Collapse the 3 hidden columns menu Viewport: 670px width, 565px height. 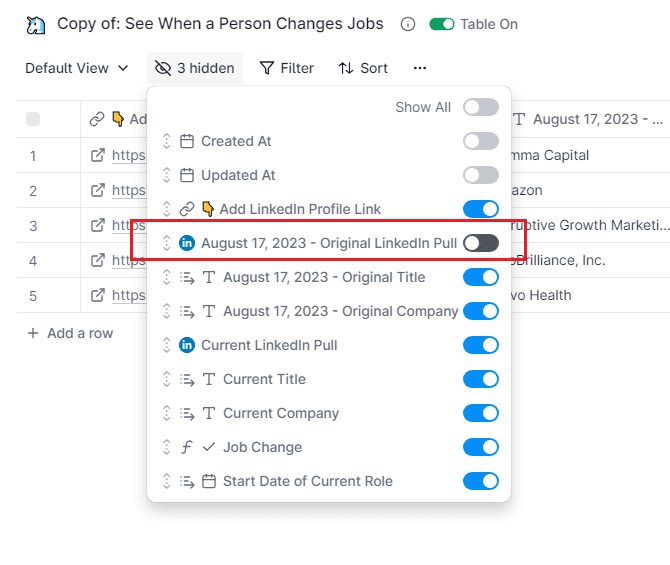tap(195, 68)
